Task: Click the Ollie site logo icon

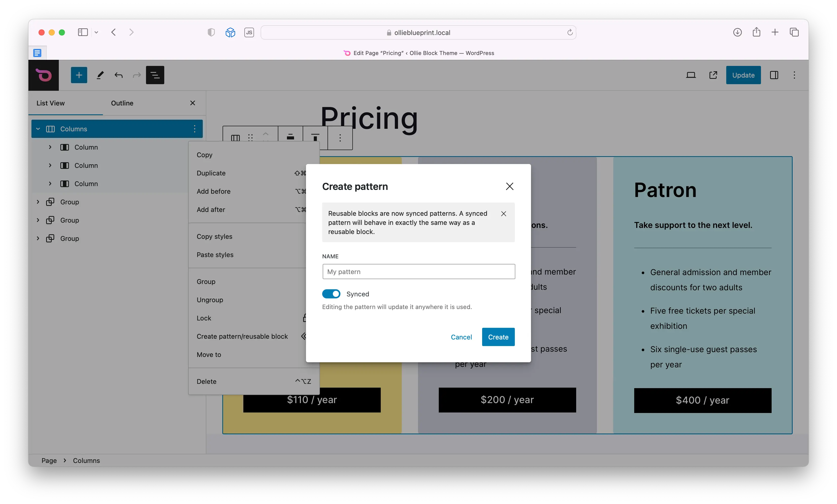Action: click(44, 75)
